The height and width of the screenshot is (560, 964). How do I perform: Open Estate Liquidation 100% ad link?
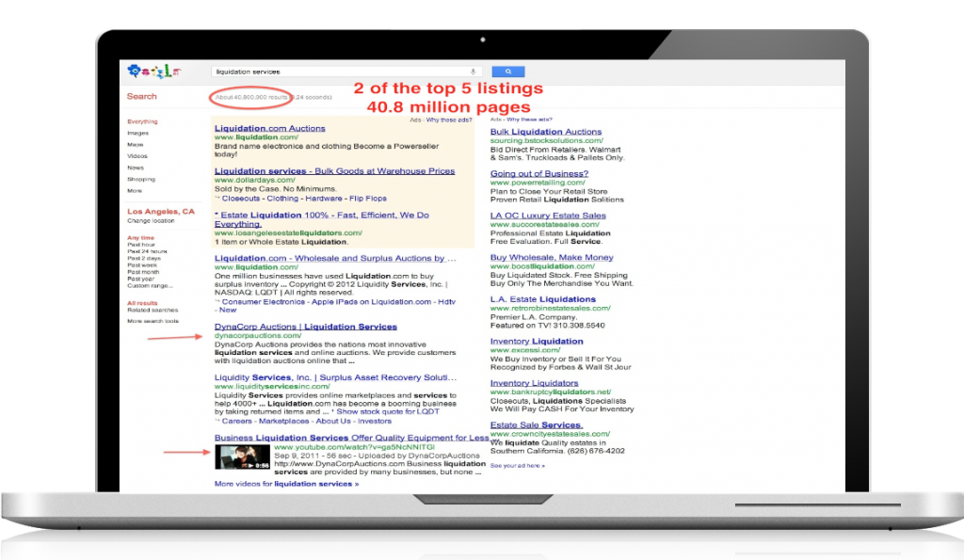(x=322, y=219)
